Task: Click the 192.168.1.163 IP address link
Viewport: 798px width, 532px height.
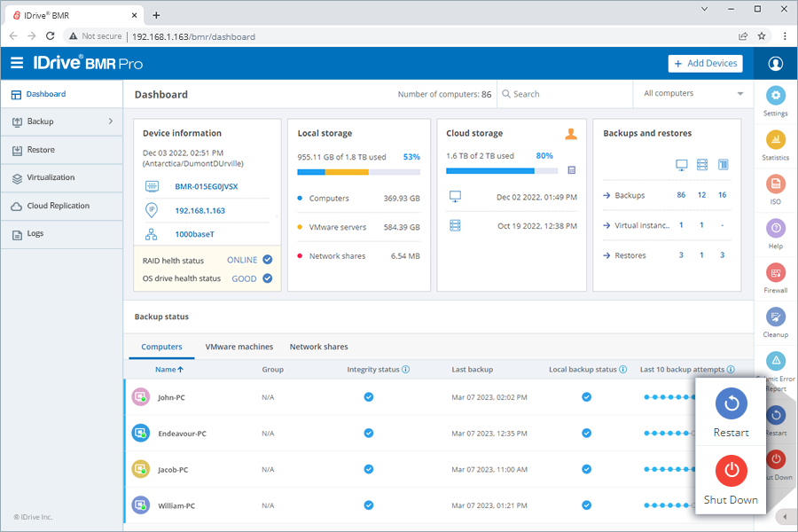Action: coord(200,210)
